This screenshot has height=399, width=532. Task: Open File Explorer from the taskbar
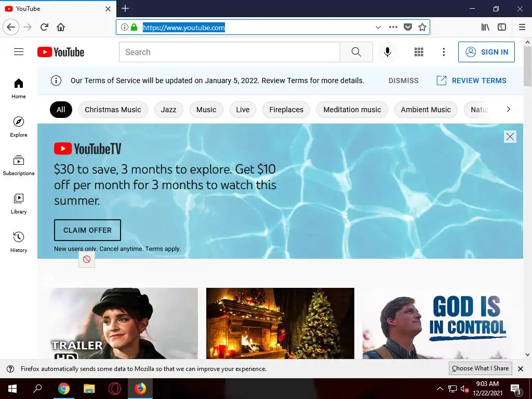(x=89, y=389)
